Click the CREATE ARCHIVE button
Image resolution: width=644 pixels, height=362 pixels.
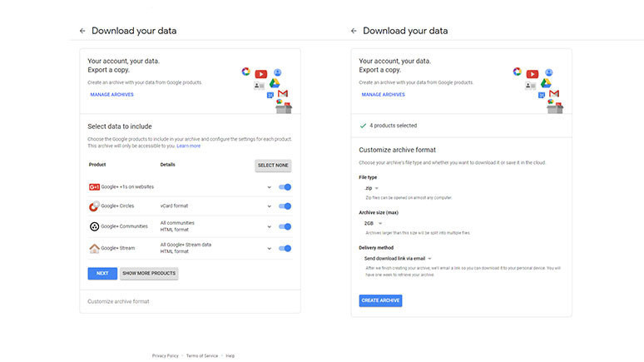point(380,300)
